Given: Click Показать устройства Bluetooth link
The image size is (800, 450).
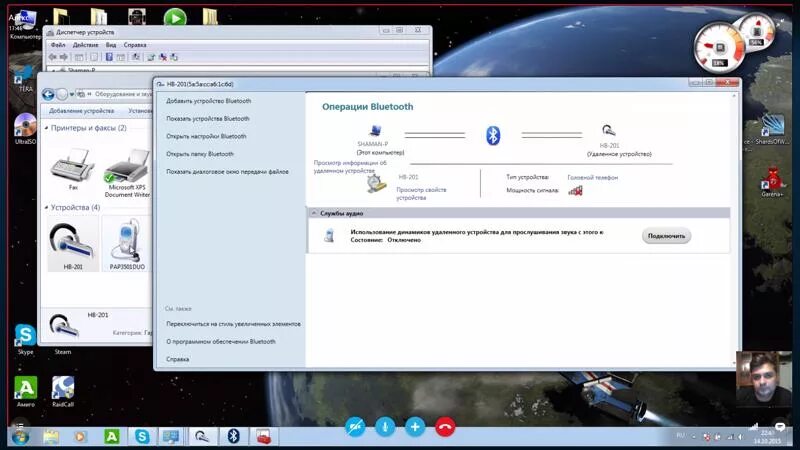Looking at the screenshot, I should (208, 118).
